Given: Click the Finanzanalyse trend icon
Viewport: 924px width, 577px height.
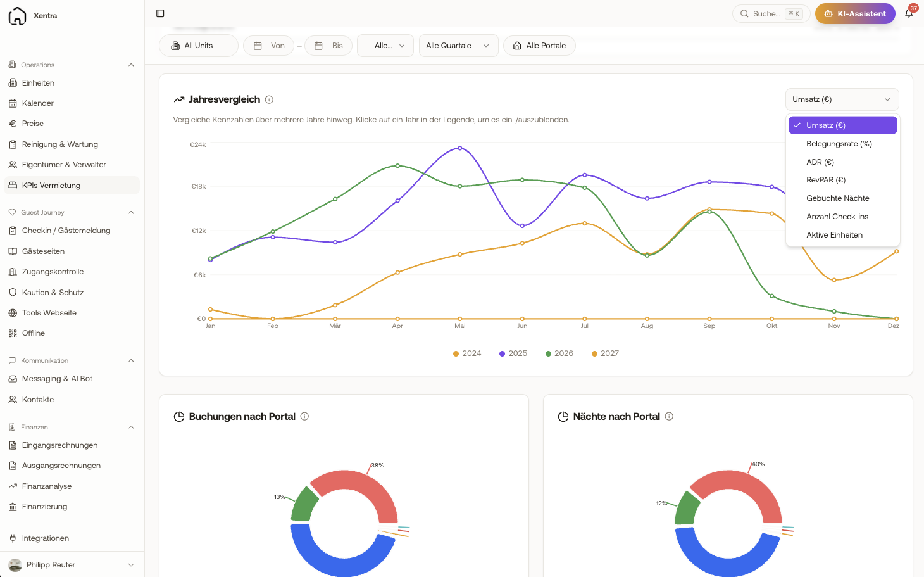Looking at the screenshot, I should pyautogui.click(x=13, y=486).
